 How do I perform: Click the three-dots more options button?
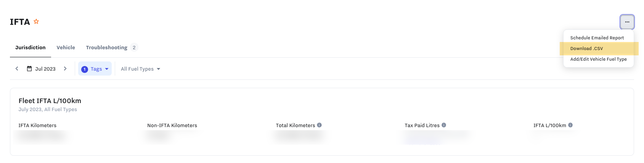[x=627, y=22]
